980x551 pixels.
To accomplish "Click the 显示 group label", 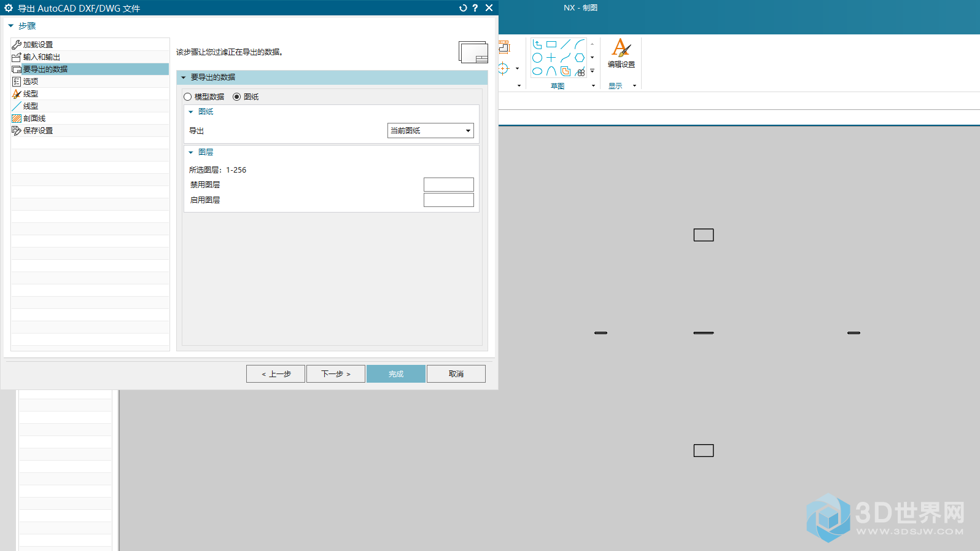I will click(x=615, y=86).
